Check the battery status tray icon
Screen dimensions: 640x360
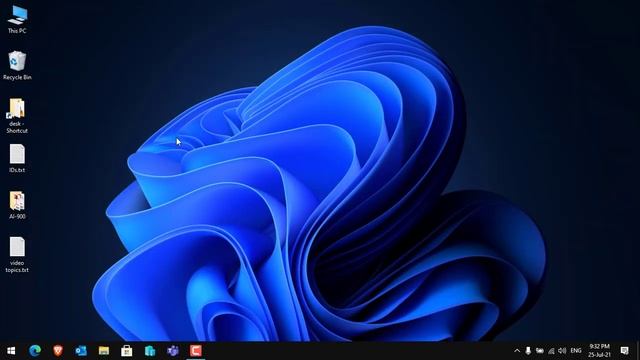click(x=540, y=351)
